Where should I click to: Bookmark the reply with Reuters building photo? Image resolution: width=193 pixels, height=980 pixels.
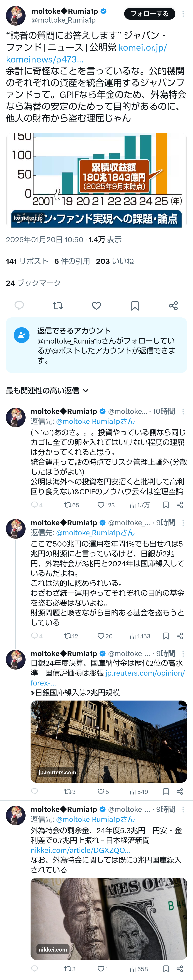pyautogui.click(x=166, y=792)
